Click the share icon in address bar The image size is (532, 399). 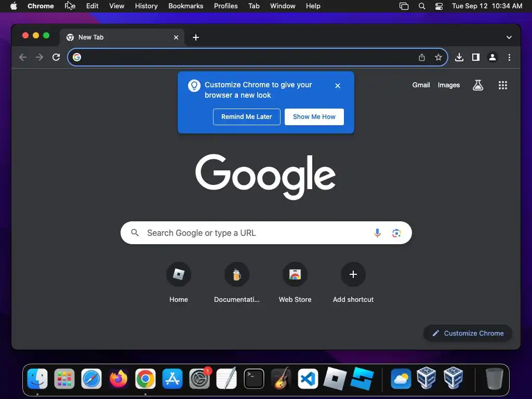point(422,57)
